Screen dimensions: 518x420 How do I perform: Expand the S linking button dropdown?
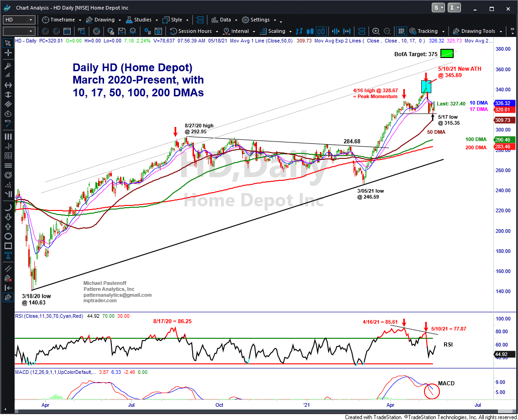tap(438, 8)
